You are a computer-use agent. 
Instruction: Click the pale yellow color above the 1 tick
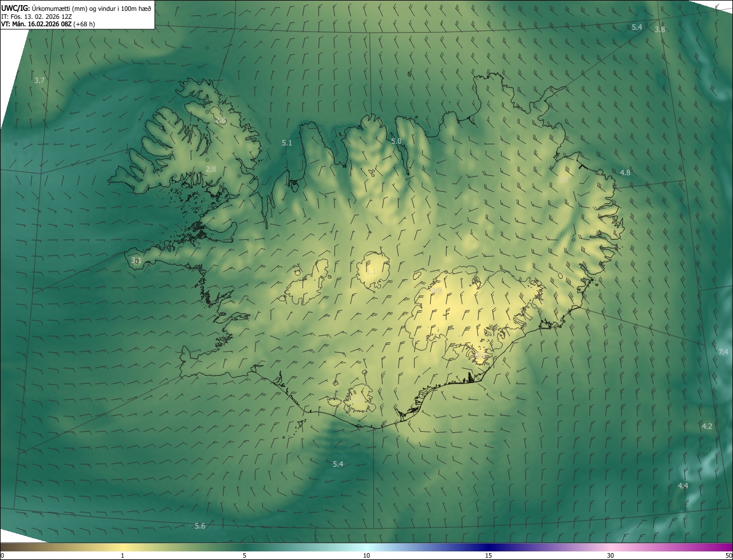(123, 547)
